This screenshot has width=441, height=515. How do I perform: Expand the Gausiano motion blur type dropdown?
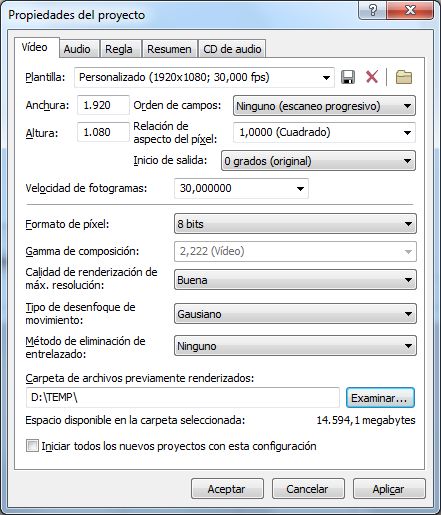[295, 313]
